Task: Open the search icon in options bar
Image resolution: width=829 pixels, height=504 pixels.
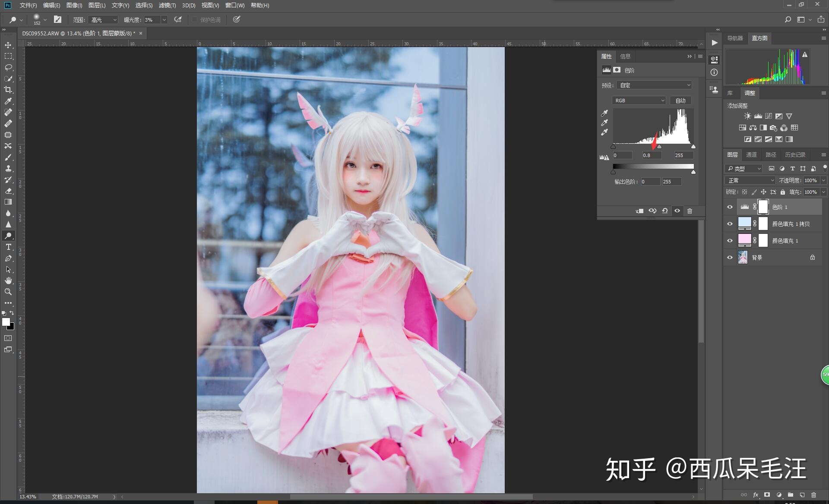Action: click(x=788, y=19)
